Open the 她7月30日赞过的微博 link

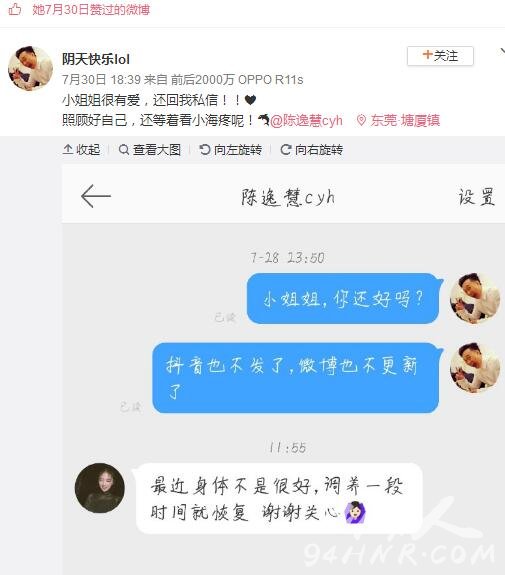91,10
